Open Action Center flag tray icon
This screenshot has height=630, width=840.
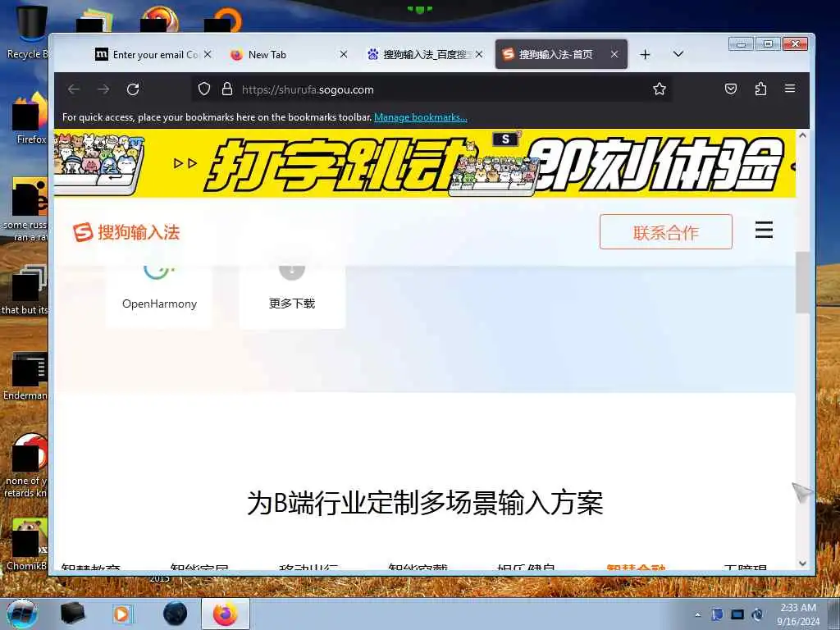717,615
